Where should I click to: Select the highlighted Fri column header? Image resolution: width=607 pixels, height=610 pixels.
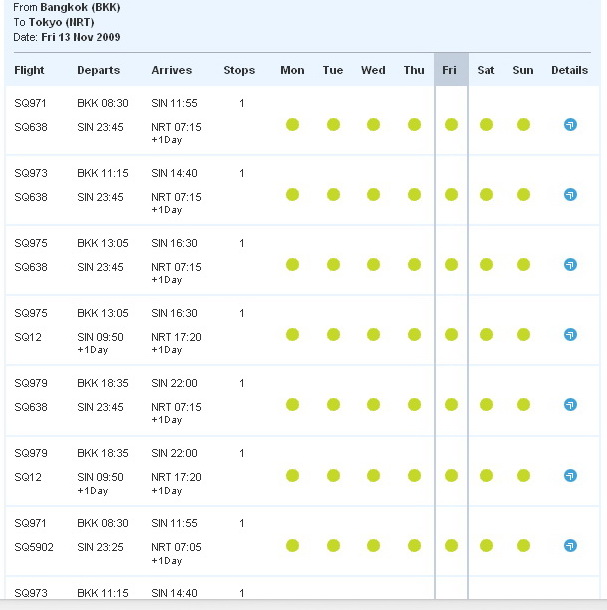click(449, 70)
